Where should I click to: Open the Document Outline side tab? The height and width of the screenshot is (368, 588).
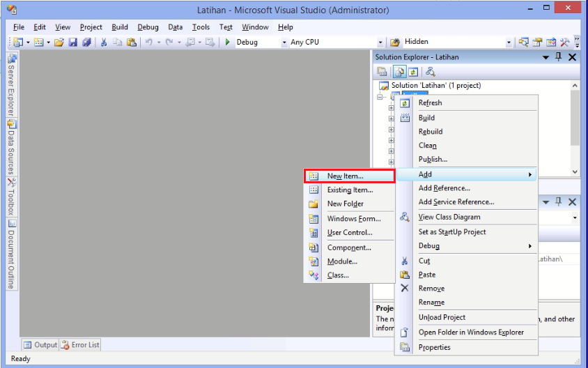12,254
